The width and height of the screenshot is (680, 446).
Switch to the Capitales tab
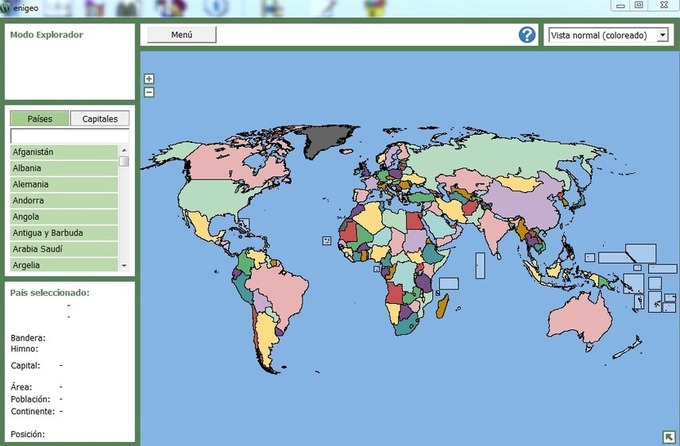[x=100, y=118]
